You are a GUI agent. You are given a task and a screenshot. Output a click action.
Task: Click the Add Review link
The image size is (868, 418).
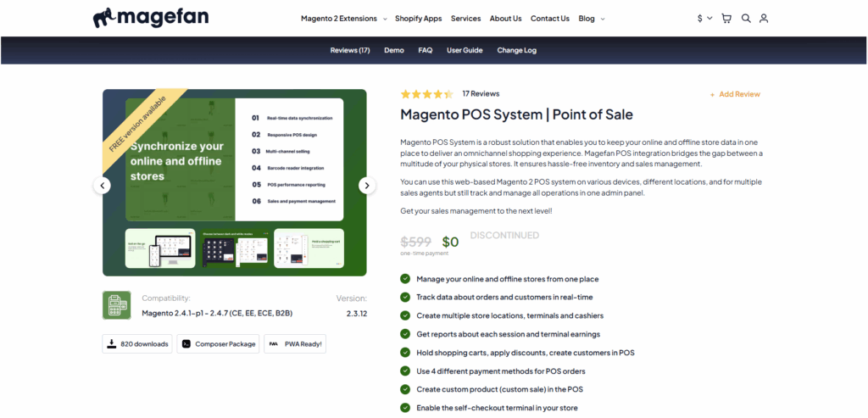pyautogui.click(x=735, y=94)
